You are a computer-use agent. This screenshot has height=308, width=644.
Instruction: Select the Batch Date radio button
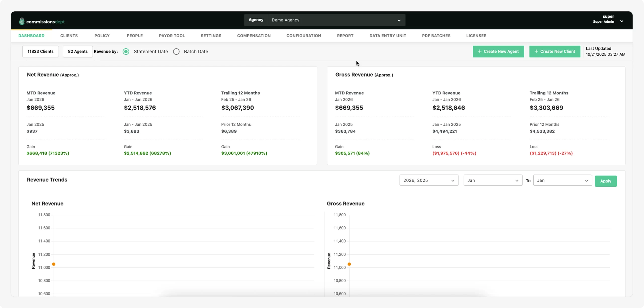[176, 51]
